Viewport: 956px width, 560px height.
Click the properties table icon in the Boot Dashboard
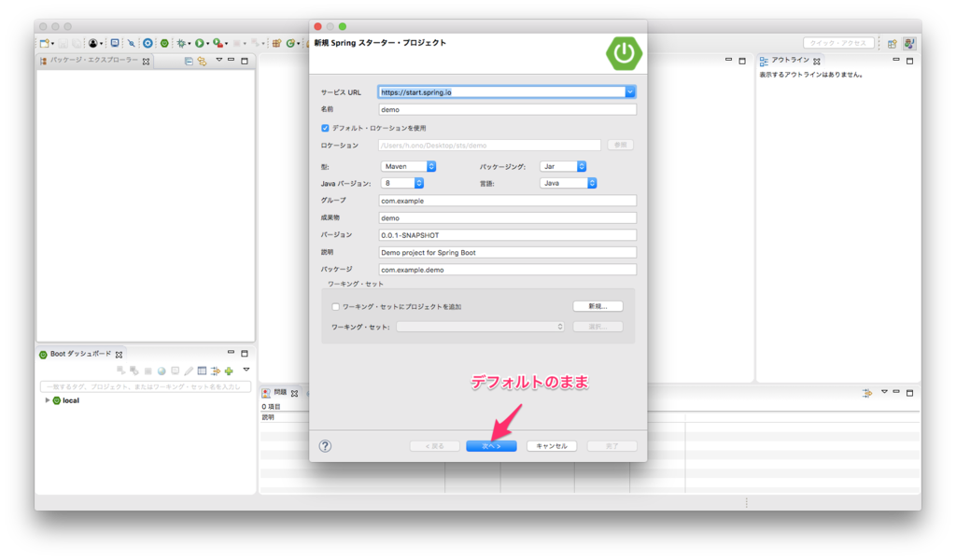202,371
